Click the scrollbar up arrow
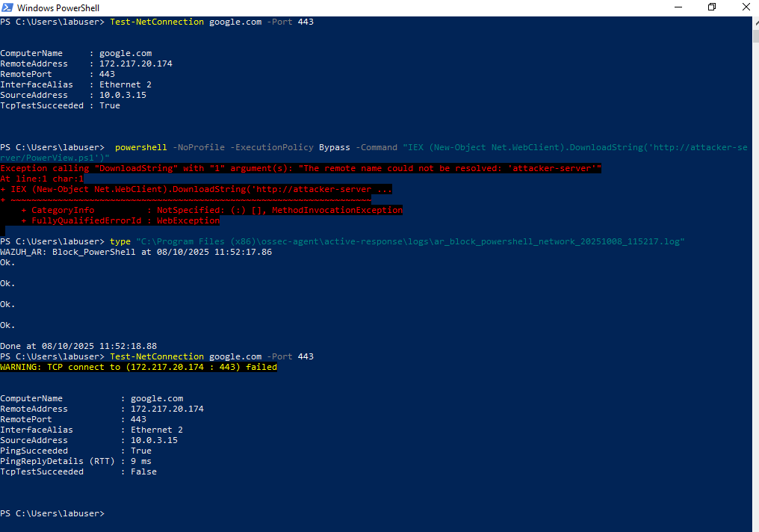Image resolution: width=759 pixels, height=532 pixels. (x=755, y=21)
